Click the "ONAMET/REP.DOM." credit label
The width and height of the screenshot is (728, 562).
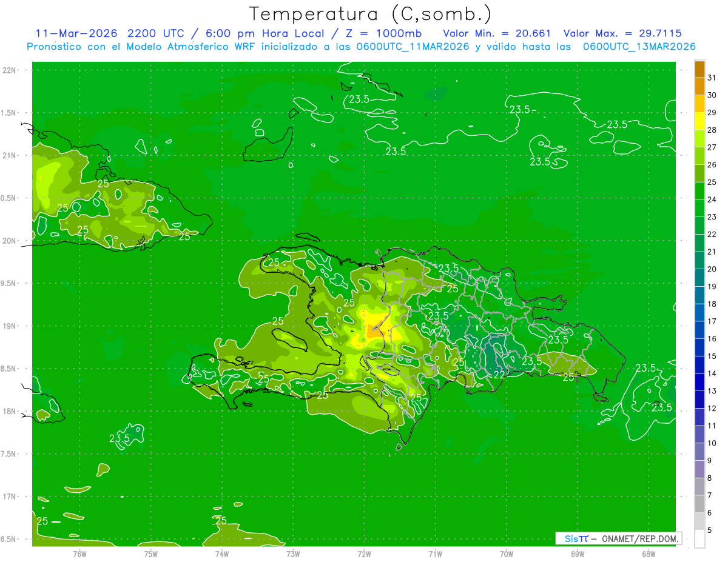tap(640, 538)
